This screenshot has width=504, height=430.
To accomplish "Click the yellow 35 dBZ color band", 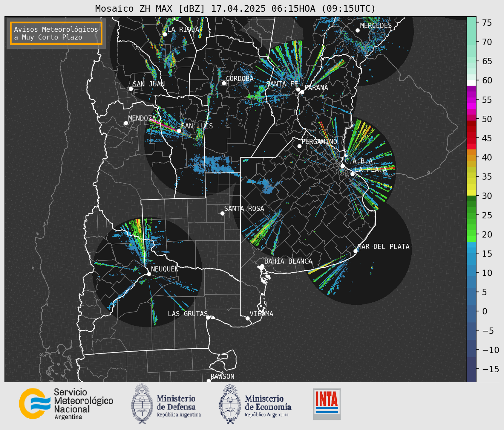I will coord(471,177).
